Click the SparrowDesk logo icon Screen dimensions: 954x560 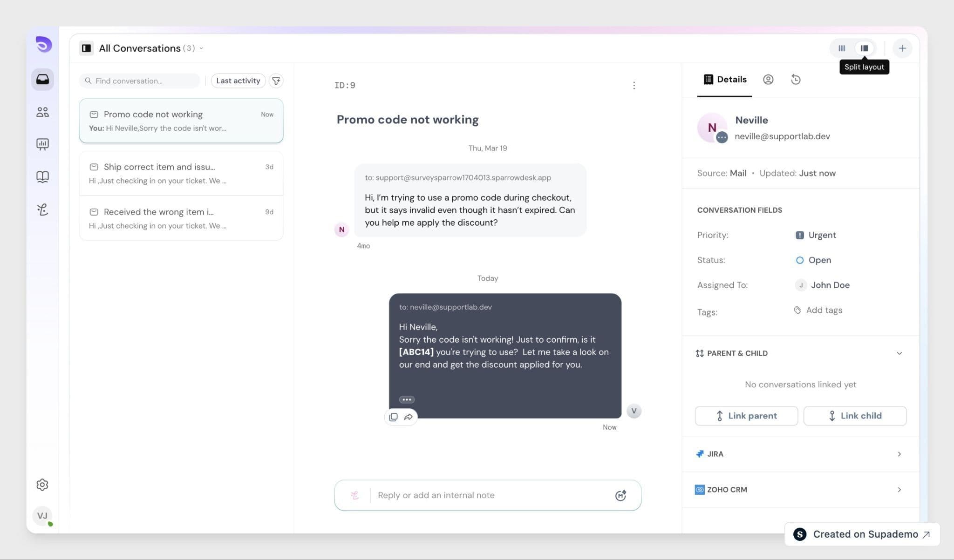43,45
